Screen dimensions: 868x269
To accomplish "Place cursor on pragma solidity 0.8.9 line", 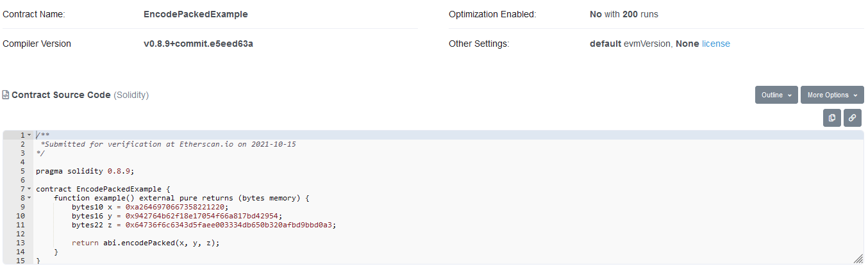I will click(85, 171).
